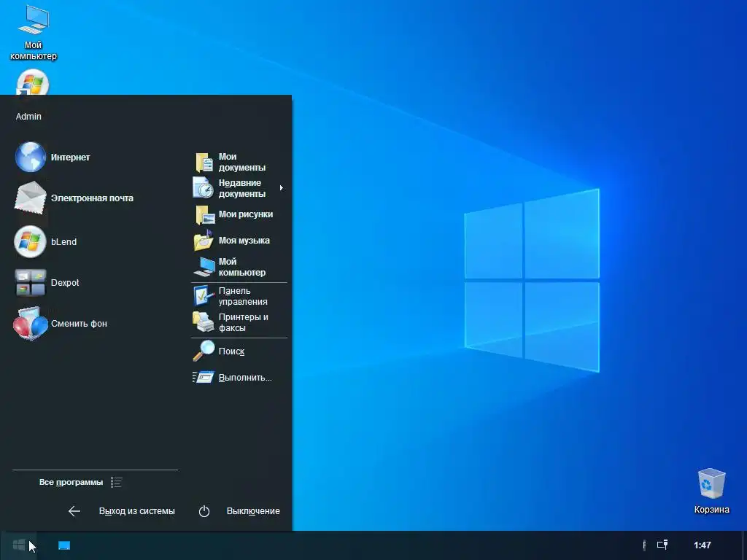Open Мои рисунки folder icon
747x560 pixels.
point(205,215)
